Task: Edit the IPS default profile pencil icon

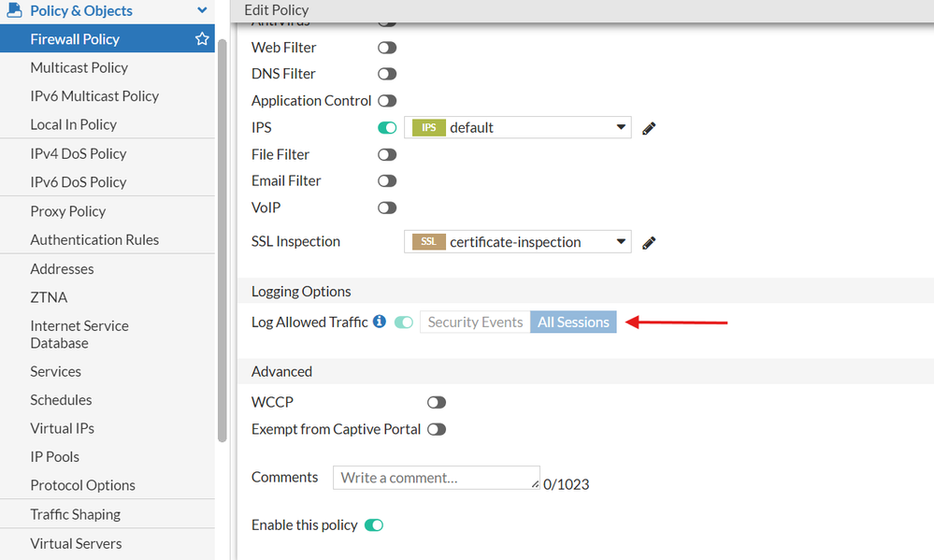Action: 649,128
